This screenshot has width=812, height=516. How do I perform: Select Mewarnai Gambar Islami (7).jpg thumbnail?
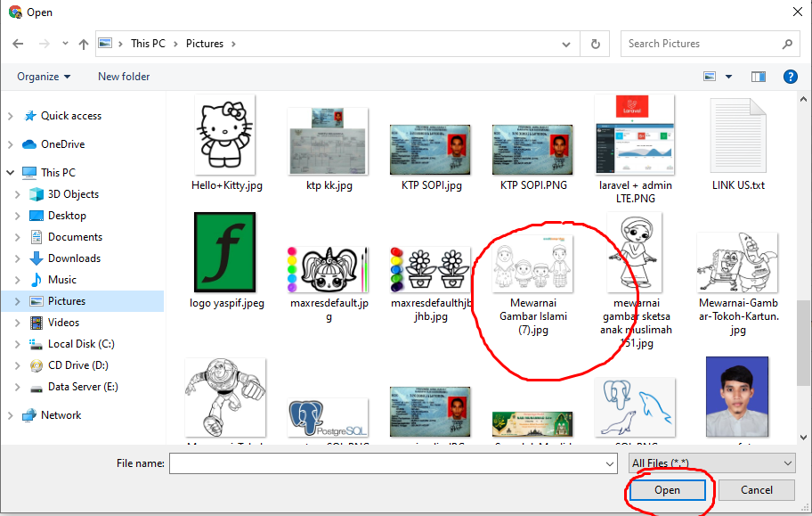[x=532, y=263]
